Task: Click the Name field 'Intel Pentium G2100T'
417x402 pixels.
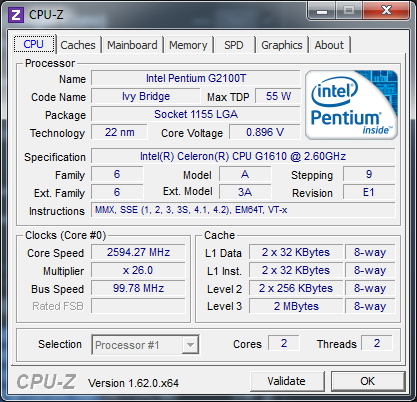Action: [196, 78]
